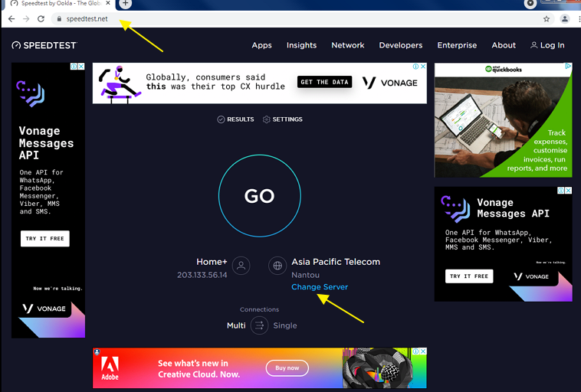This screenshot has width=581, height=392.
Task: Click the Change Server link
Action: click(320, 287)
